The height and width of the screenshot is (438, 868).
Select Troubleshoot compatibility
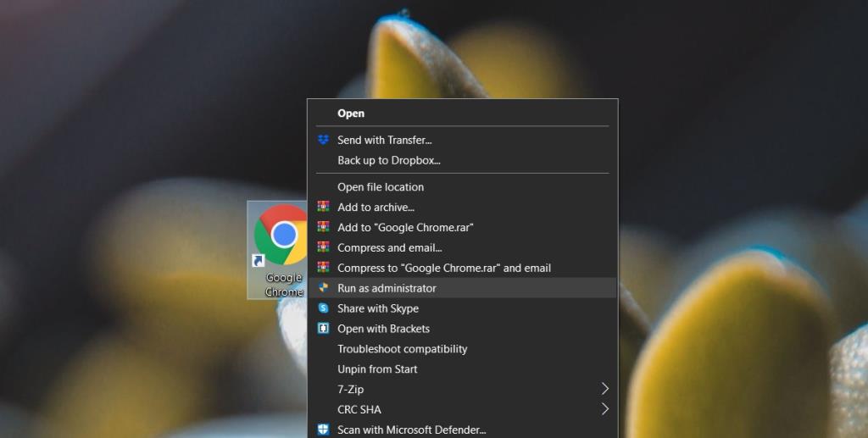[x=463, y=349]
